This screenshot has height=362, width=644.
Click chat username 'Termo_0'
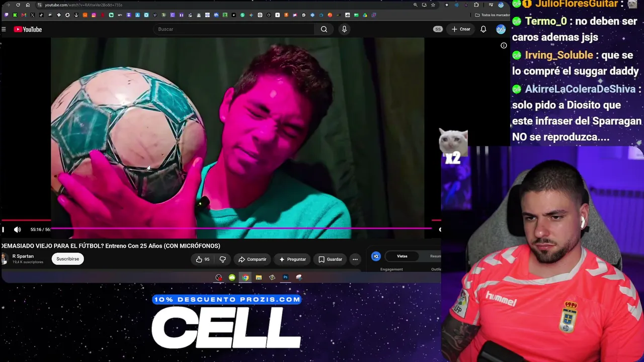tap(545, 22)
